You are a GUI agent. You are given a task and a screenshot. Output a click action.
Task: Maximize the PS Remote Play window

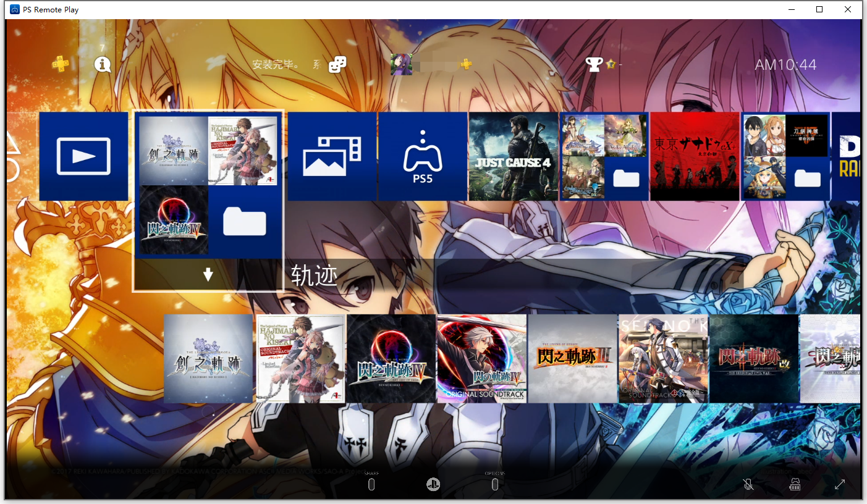click(819, 9)
